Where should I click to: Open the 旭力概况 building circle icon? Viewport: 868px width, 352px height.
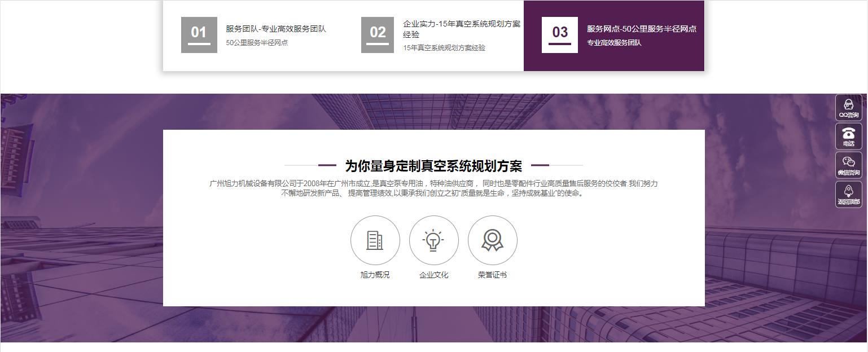click(375, 240)
